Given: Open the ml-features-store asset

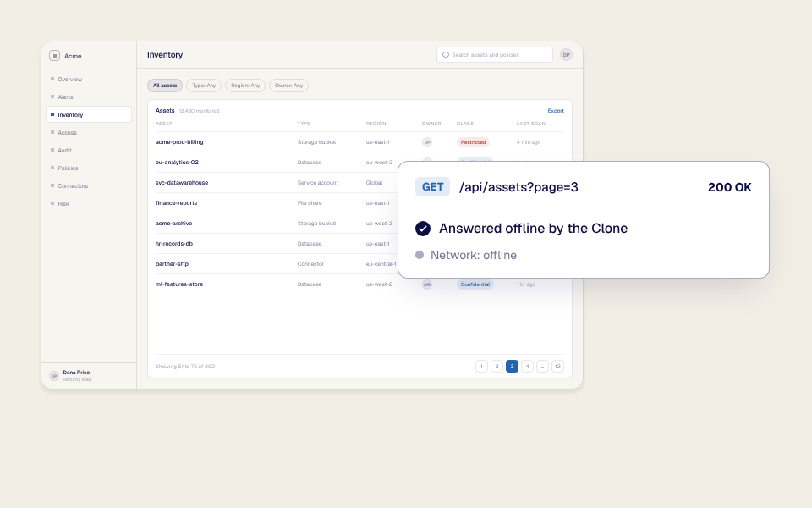Looking at the screenshot, I should pos(179,284).
